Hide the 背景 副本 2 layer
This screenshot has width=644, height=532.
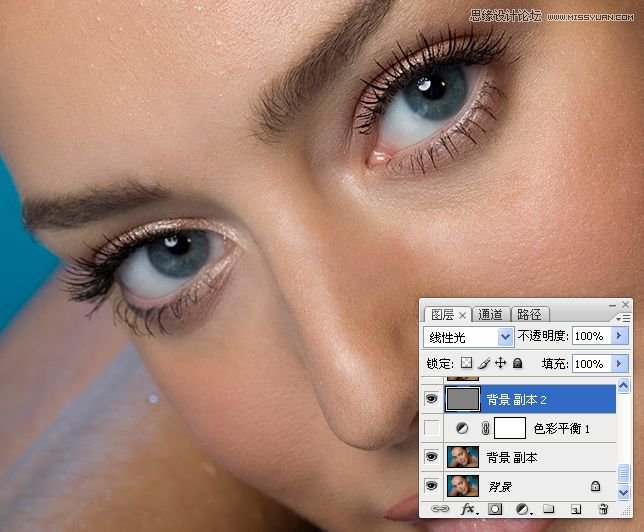click(x=431, y=398)
